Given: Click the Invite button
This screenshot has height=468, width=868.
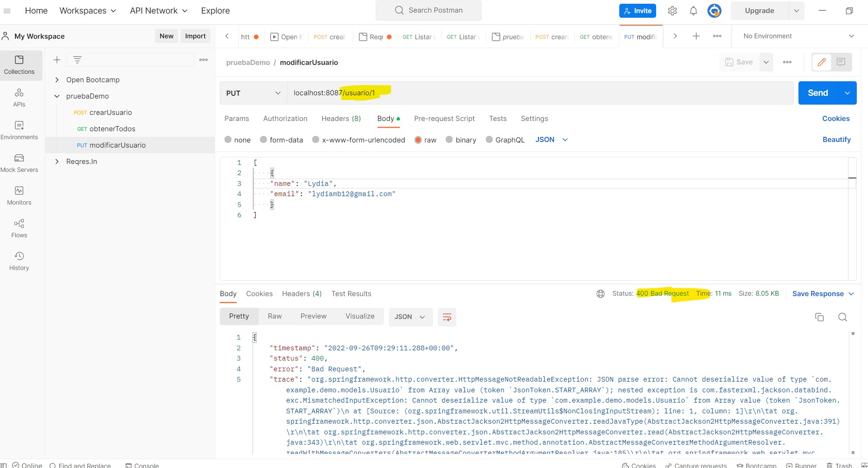Looking at the screenshot, I should coord(637,11).
